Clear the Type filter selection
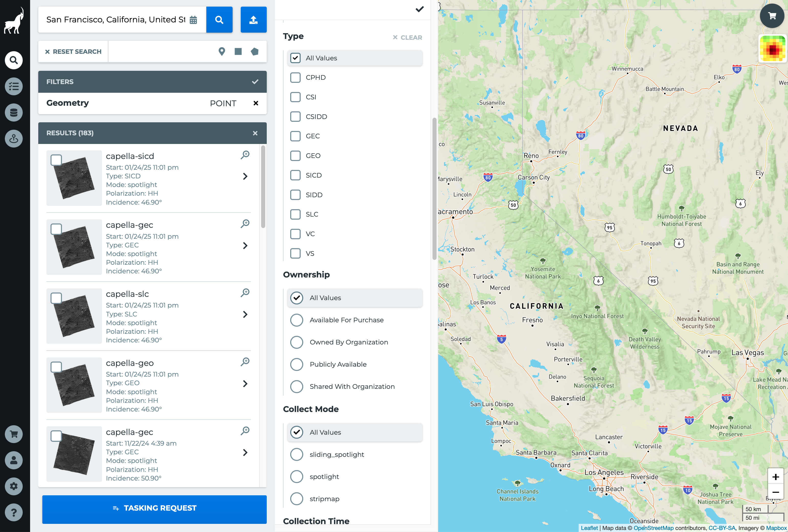Image resolution: width=788 pixels, height=532 pixels. point(408,38)
